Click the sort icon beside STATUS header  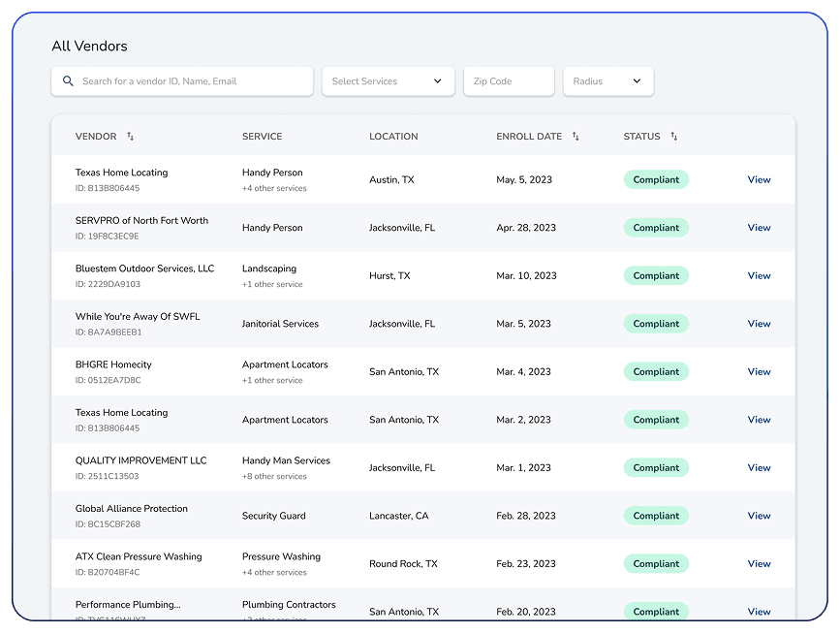pyautogui.click(x=674, y=137)
